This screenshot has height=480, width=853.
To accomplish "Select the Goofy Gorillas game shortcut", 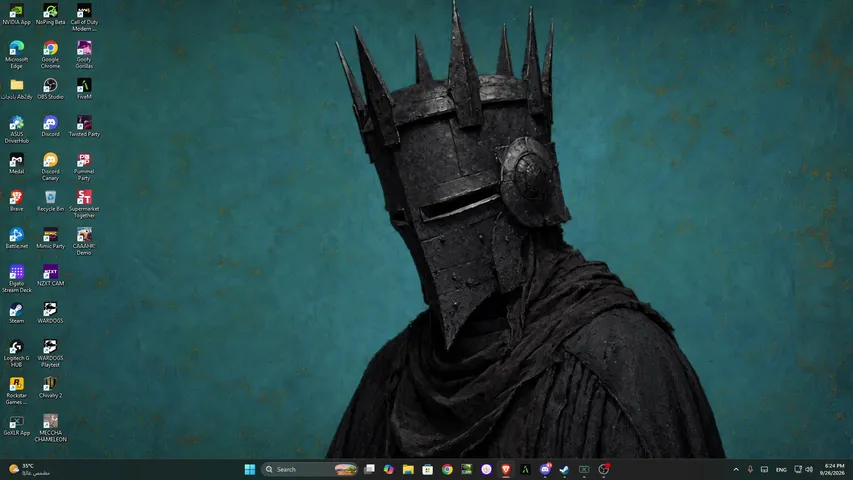I will 84,55.
